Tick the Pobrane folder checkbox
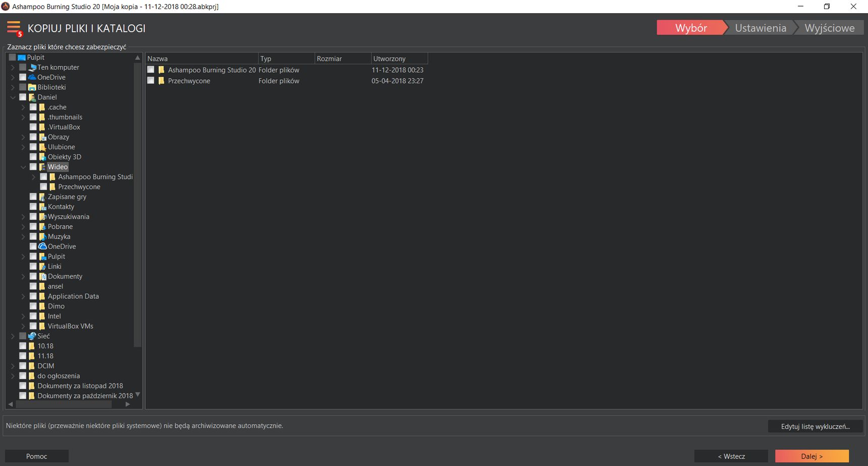Screen dimensions: 868x466 (x=33, y=227)
